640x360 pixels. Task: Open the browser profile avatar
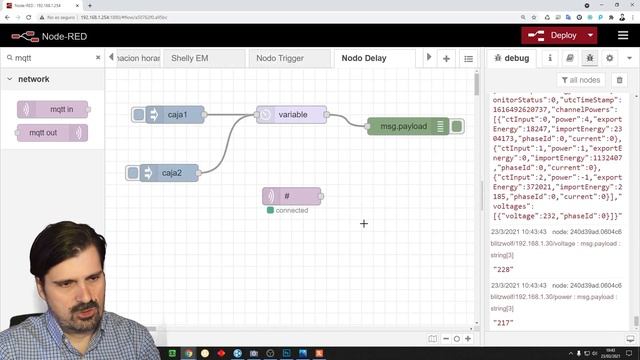click(x=622, y=18)
